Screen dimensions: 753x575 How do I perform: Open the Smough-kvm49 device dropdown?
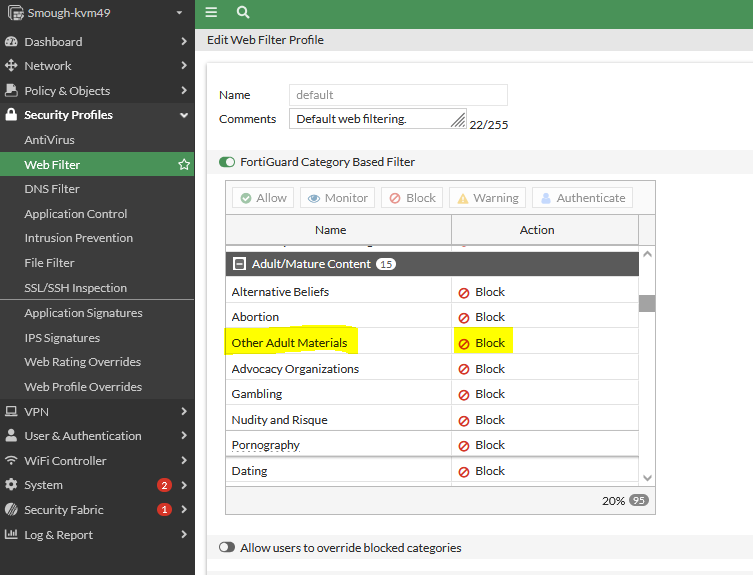(x=178, y=13)
